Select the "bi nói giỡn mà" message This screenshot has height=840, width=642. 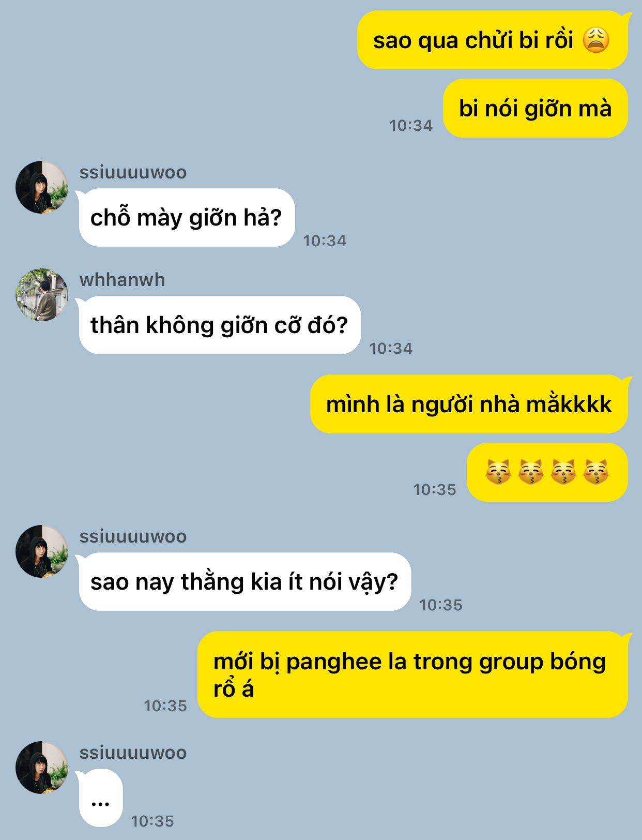(536, 109)
